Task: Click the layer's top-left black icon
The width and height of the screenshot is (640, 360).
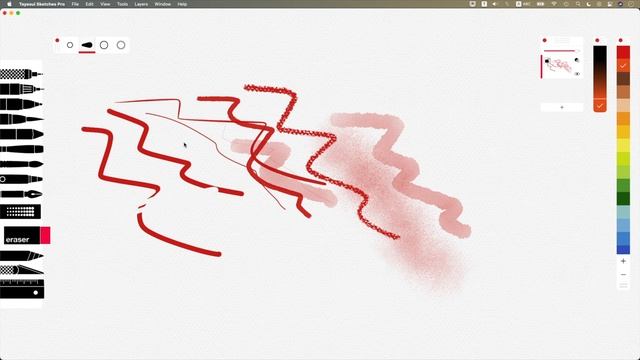Action: (x=547, y=60)
